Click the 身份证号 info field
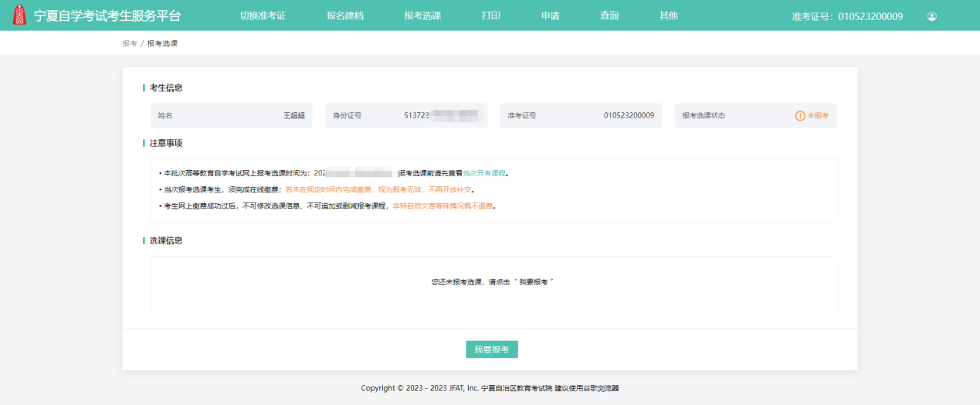 coord(406,115)
